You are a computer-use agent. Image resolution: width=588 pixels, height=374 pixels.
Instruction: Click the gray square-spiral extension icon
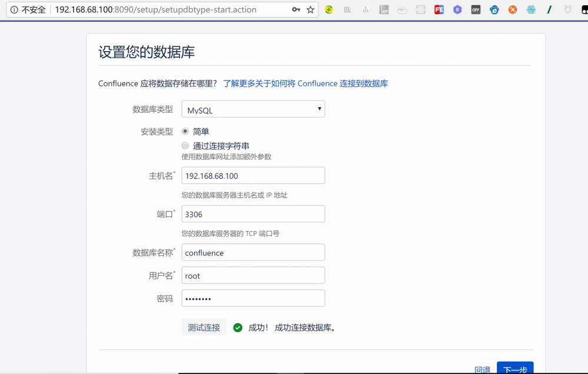click(348, 10)
